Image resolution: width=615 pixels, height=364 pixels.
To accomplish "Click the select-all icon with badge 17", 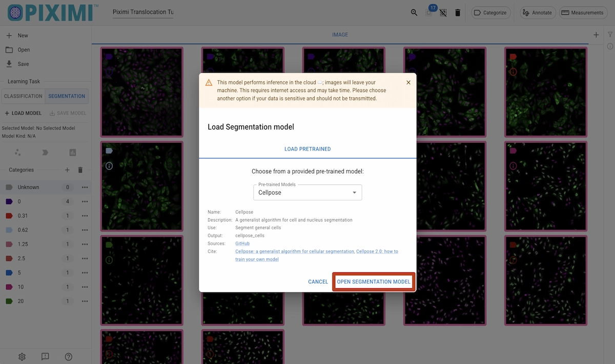I will pyautogui.click(x=429, y=13).
